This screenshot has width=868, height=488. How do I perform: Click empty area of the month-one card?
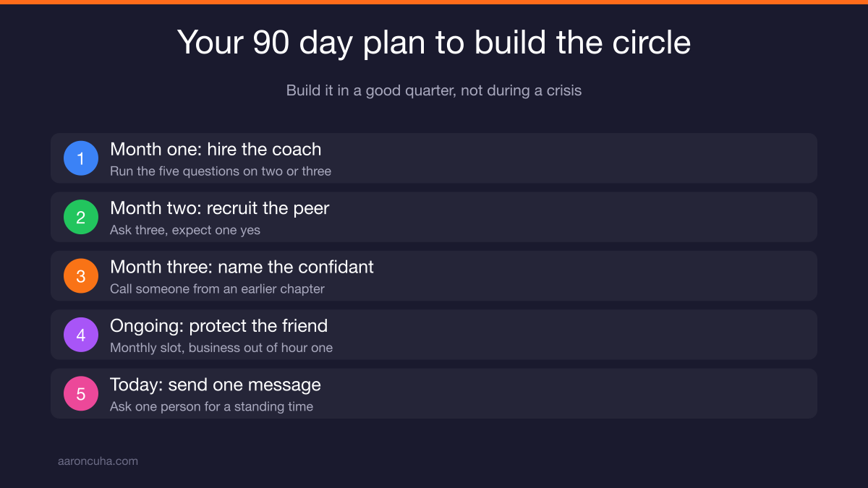click(x=579, y=158)
